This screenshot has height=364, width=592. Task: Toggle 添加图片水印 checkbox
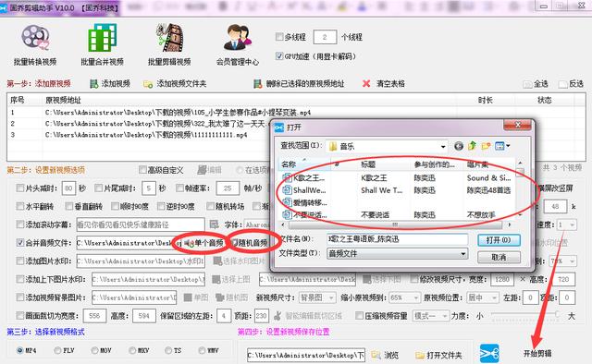click(20, 261)
